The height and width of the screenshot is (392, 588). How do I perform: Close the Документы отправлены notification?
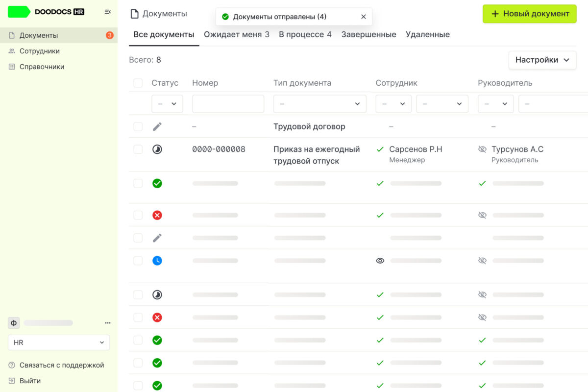point(363,17)
